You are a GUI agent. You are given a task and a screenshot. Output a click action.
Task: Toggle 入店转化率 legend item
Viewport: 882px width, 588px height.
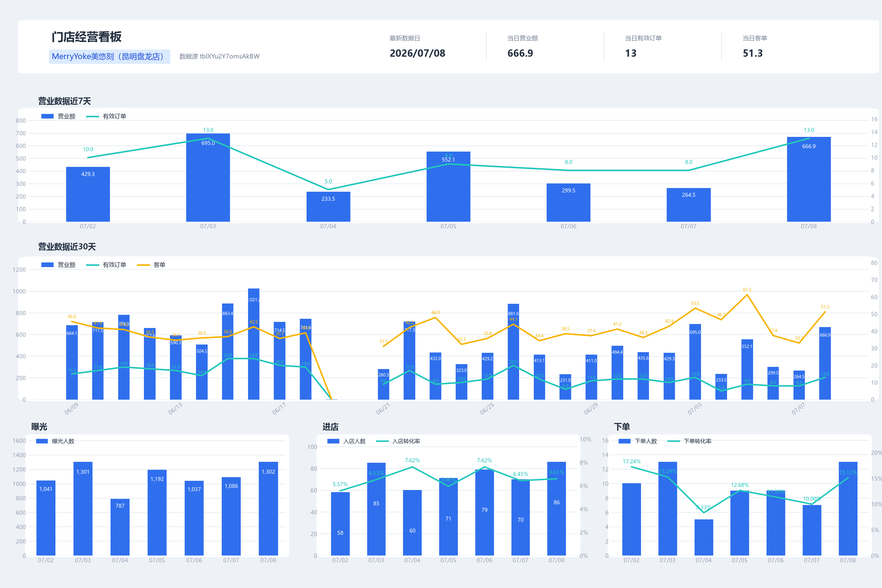(398, 441)
